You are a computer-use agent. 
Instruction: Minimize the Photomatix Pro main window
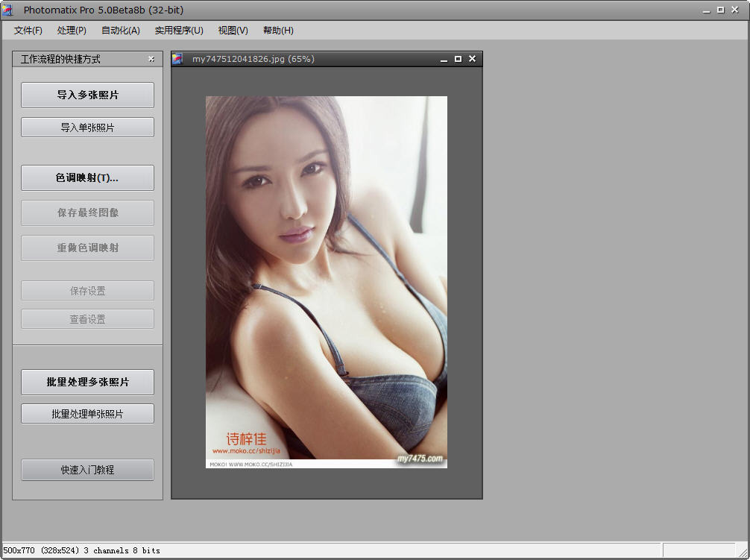tap(705, 10)
